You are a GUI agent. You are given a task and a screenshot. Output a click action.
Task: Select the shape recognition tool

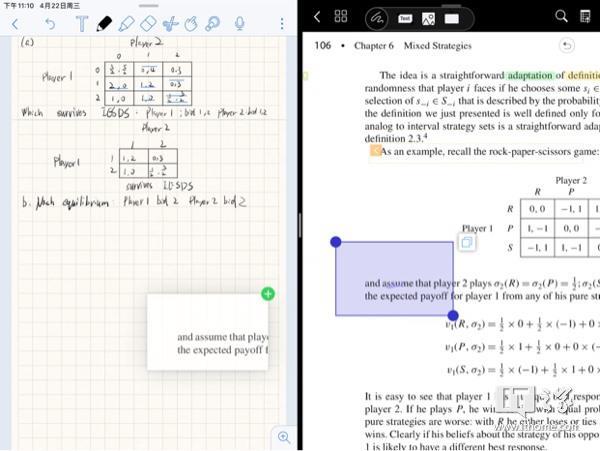click(x=191, y=24)
